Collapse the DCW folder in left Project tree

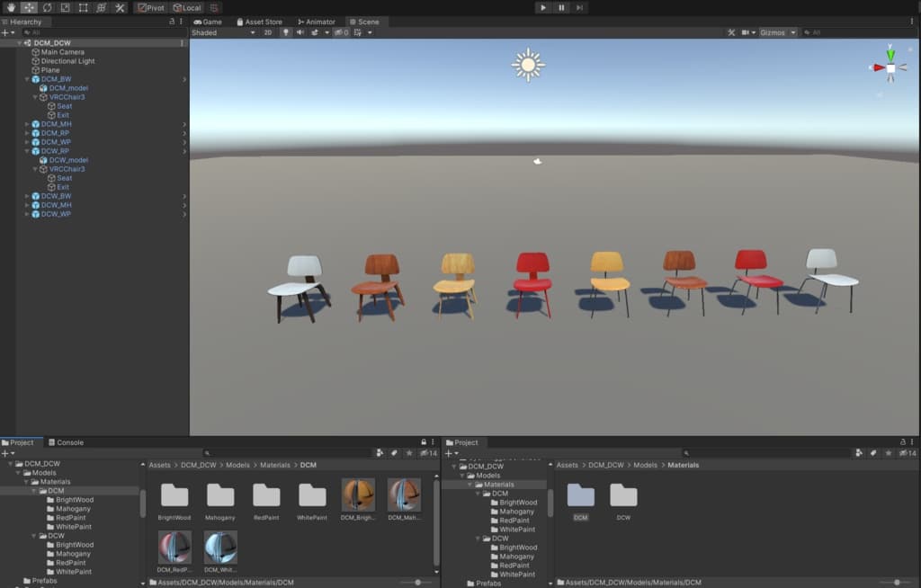tap(34, 536)
